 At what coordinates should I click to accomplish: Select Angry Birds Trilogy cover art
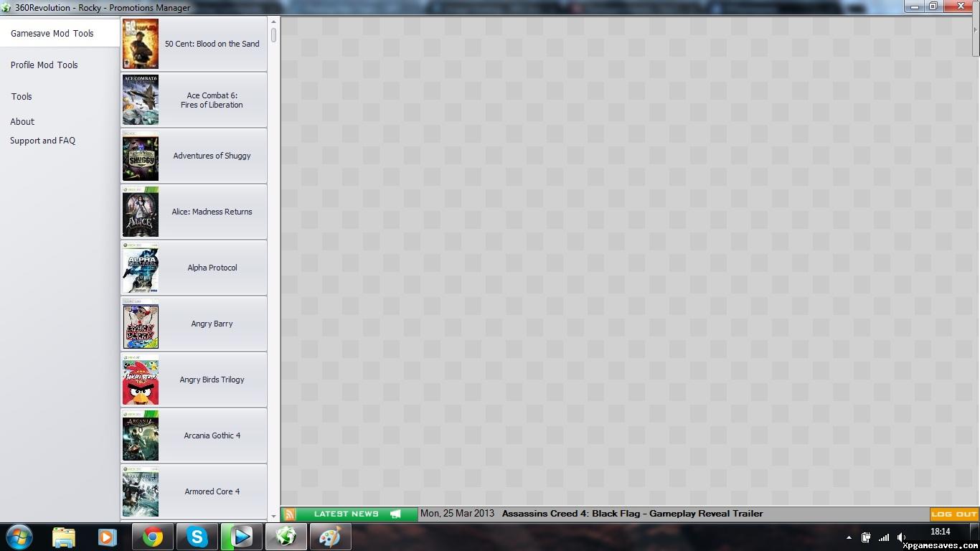point(141,380)
